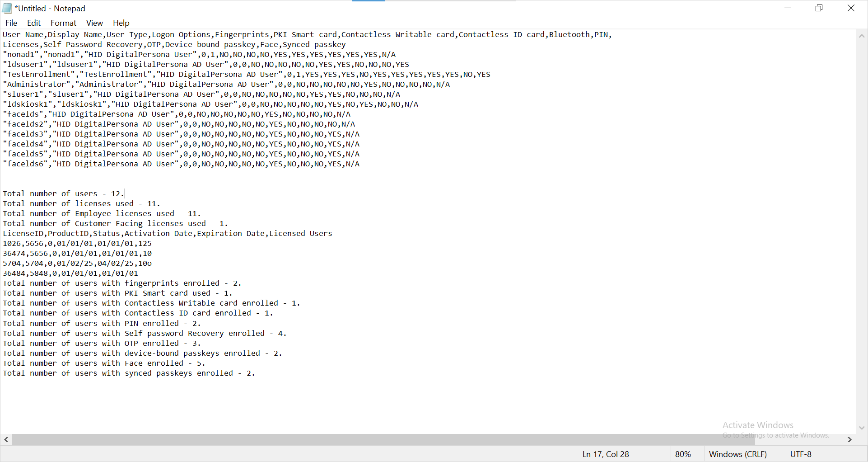Open the Help menu
The height and width of the screenshot is (462, 868).
tap(121, 23)
